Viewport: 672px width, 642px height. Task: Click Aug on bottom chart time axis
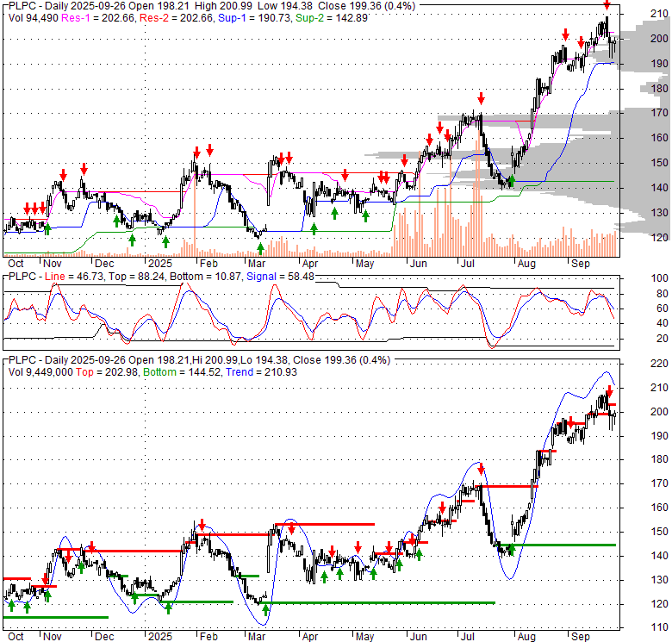(x=526, y=637)
